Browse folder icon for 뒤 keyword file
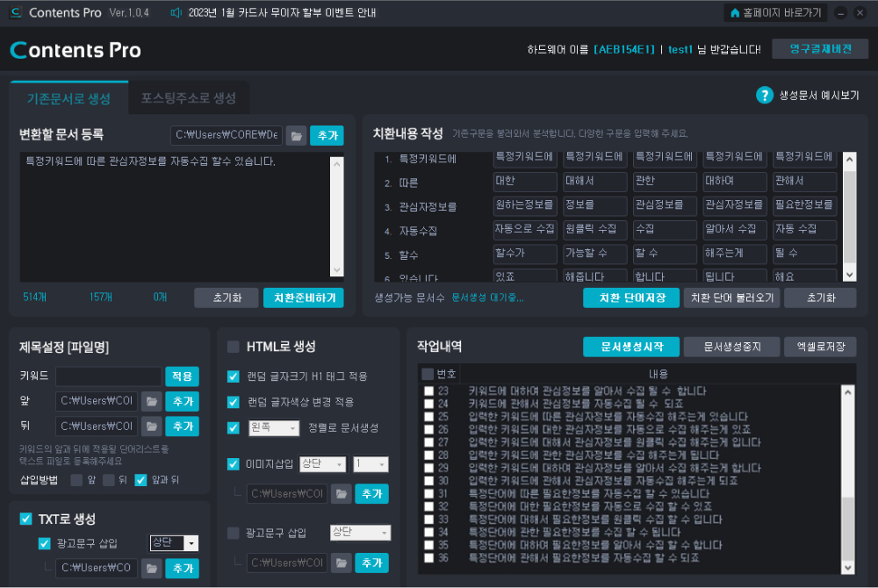This screenshot has height=588, width=878. point(151,427)
